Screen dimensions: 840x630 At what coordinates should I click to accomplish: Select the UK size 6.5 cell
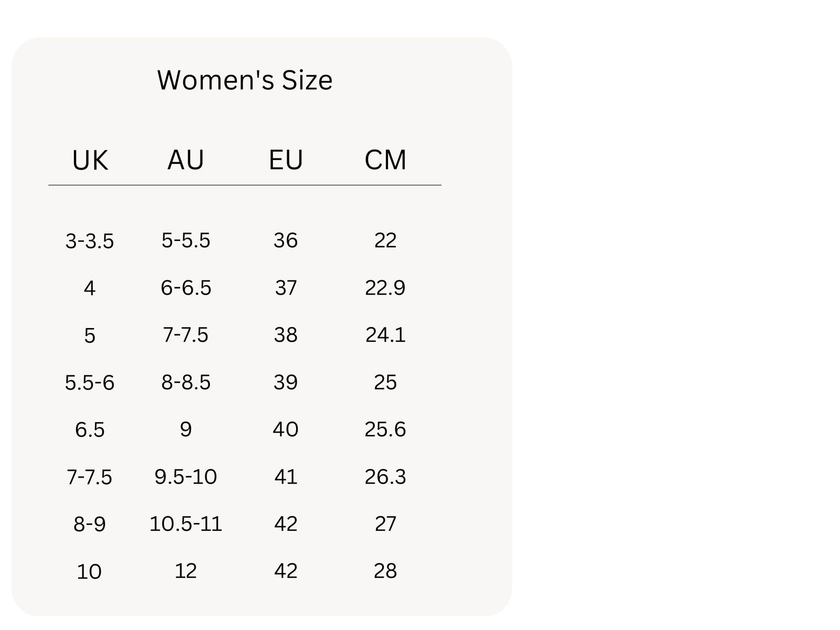coord(90,430)
